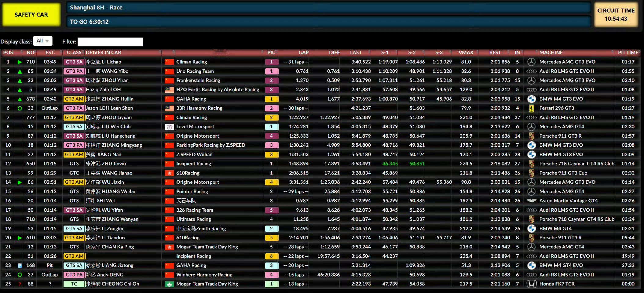Screen dimensions: 644x293
Task: Click team ParkingPark Racing by Z.SPEED
Action: [x=211, y=145]
